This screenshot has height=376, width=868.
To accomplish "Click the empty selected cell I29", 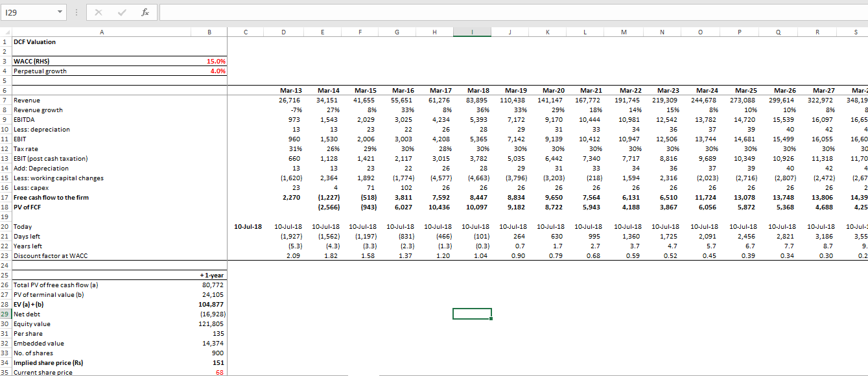I will tap(473, 314).
